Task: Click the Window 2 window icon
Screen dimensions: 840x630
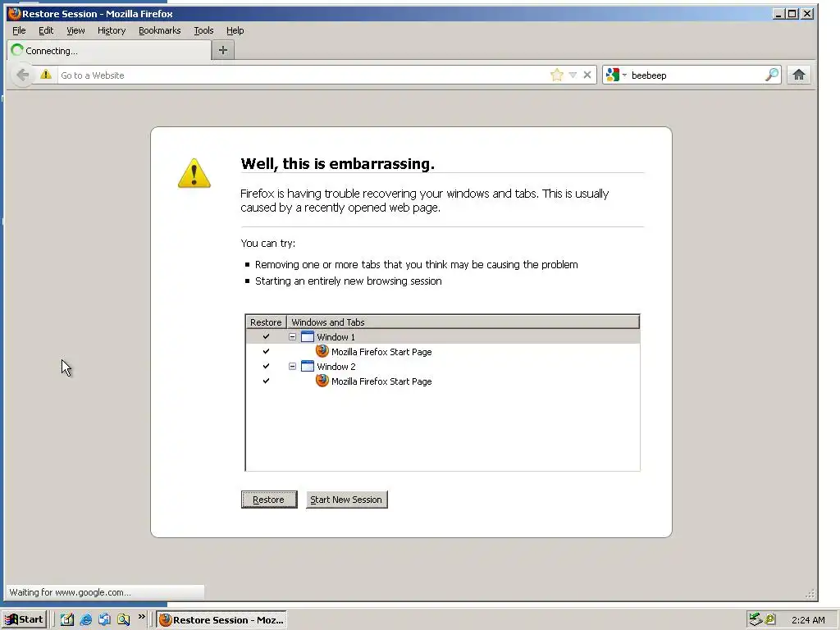Action: tap(308, 367)
